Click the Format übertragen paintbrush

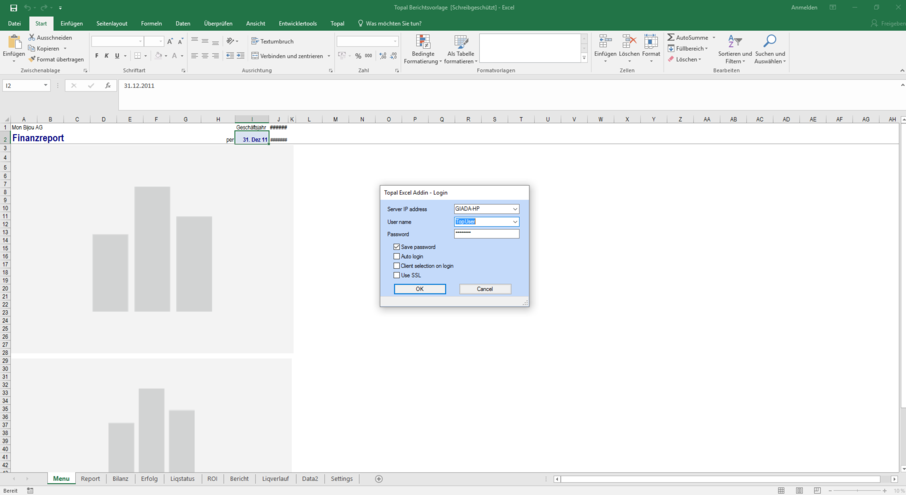point(32,59)
